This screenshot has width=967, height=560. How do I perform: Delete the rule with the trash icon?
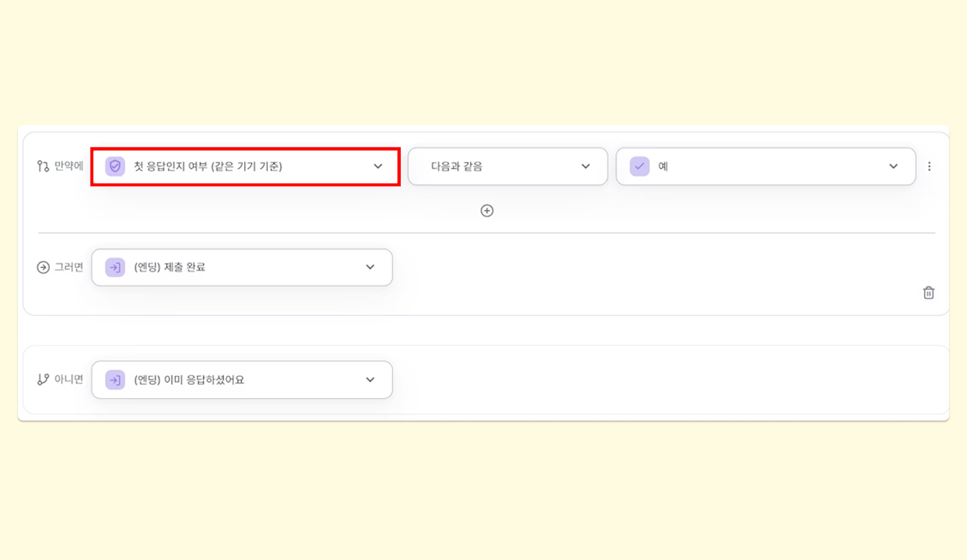point(928,293)
